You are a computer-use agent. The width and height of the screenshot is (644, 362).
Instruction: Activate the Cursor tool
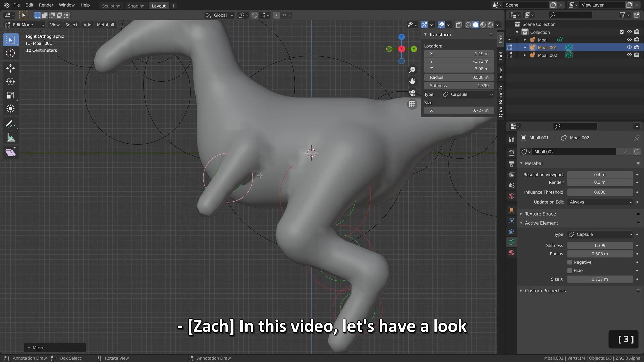(11, 53)
